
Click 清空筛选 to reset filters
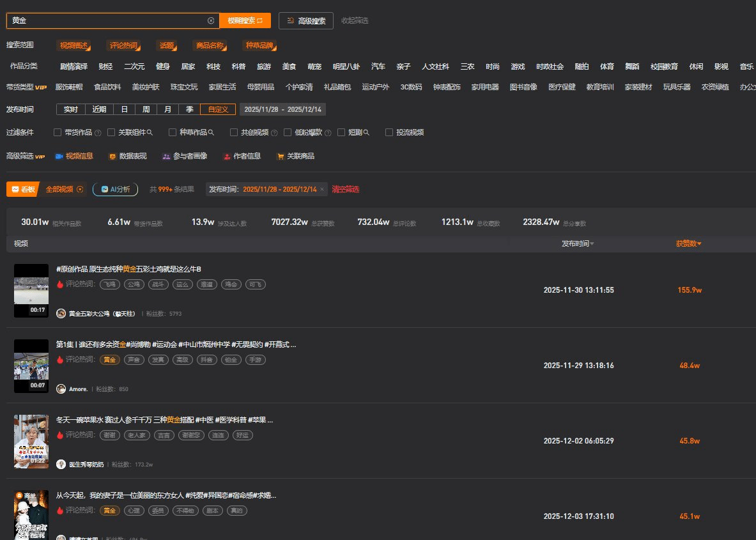(345, 189)
